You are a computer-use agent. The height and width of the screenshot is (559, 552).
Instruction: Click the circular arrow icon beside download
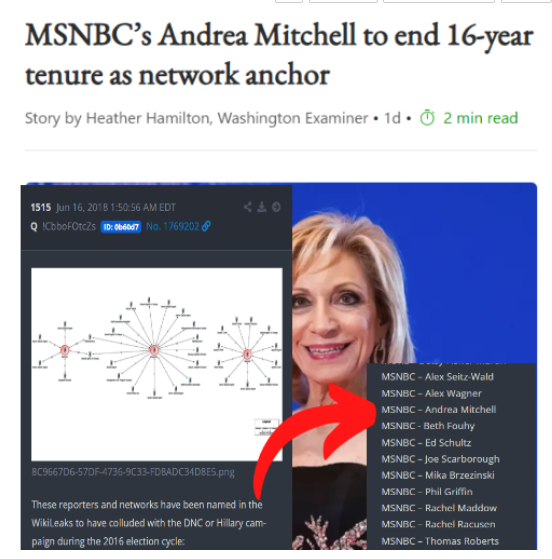[276, 207]
